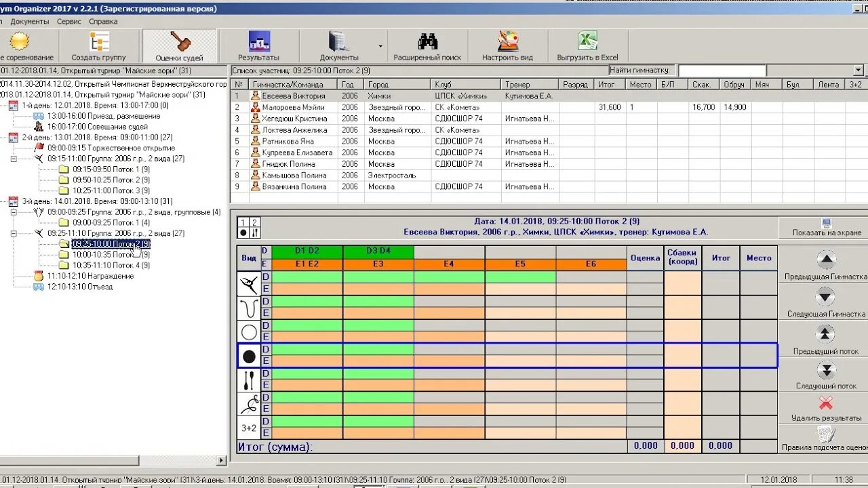This screenshot has height=488, width=868.
Task: Open the Документы menu
Action: [x=30, y=22]
